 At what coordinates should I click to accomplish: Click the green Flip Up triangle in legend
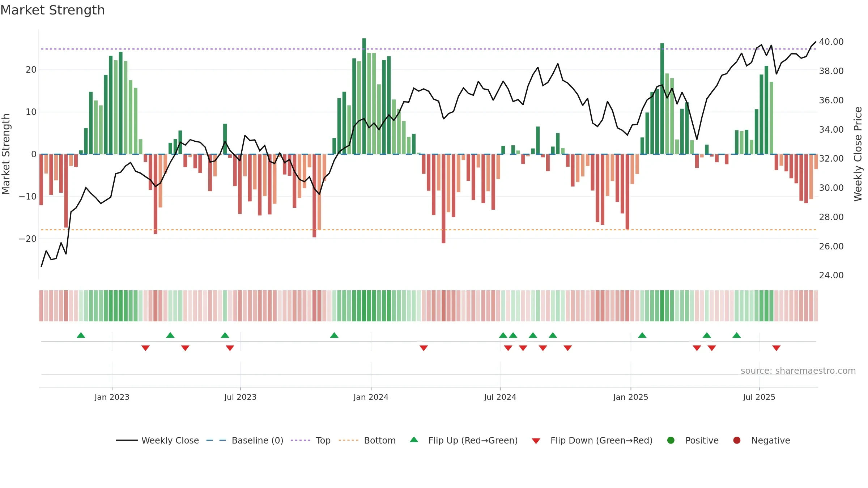pos(414,440)
